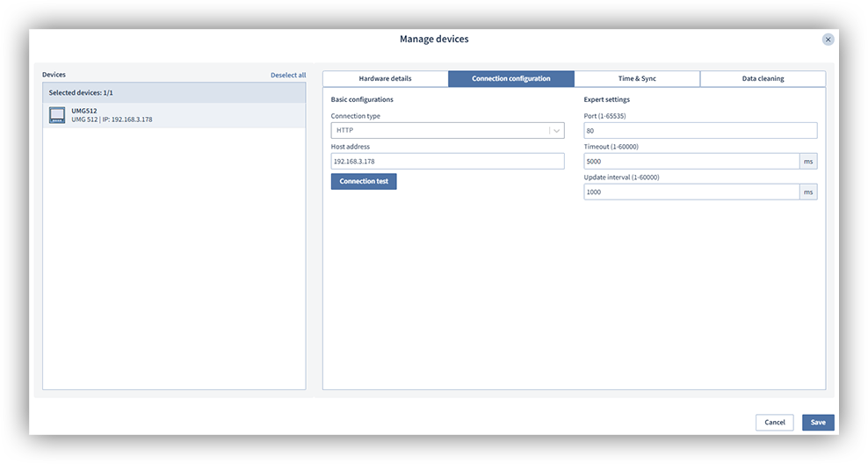Select the Connection configuration tab
The width and height of the screenshot is (868, 464).
510,79
